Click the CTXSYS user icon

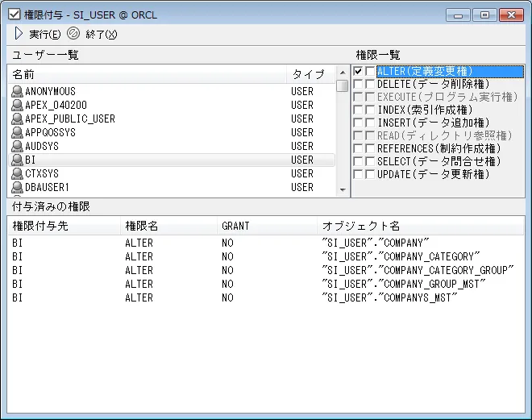click(x=17, y=173)
